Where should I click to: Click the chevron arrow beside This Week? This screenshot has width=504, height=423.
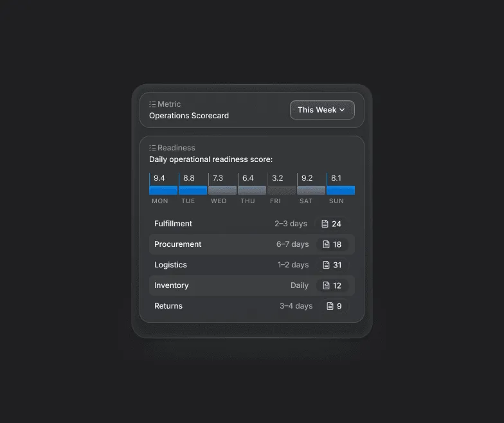342,110
